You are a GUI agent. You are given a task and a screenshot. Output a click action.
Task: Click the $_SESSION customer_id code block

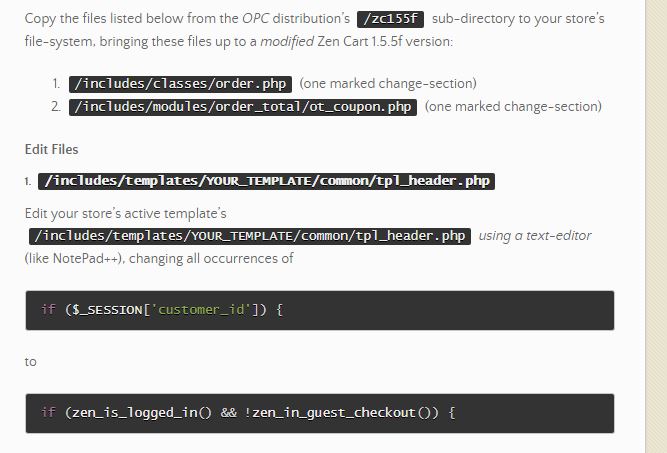[320, 311]
